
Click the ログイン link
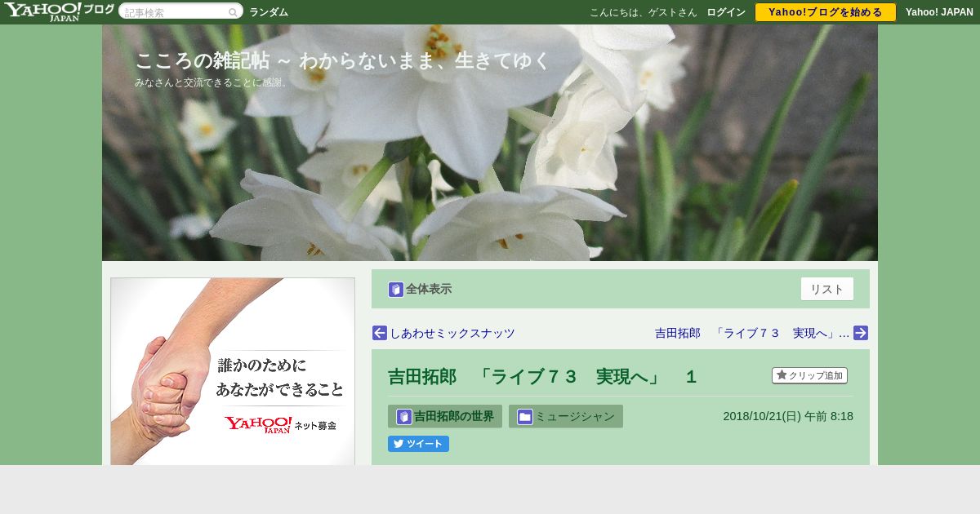point(726,12)
